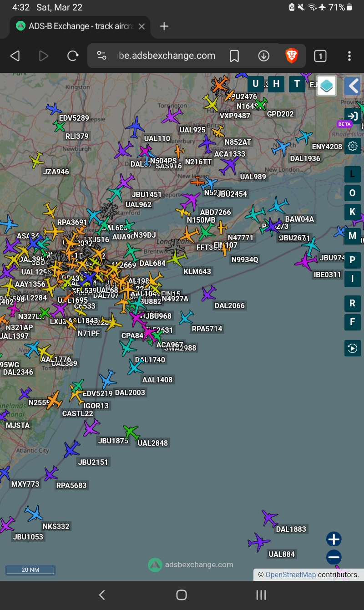Click the AAL1408 flight label
364x610 pixels.
157,380
